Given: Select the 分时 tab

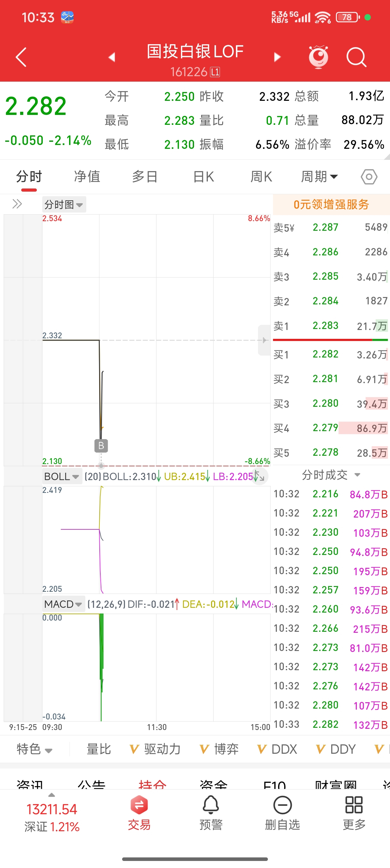Looking at the screenshot, I should click(29, 177).
